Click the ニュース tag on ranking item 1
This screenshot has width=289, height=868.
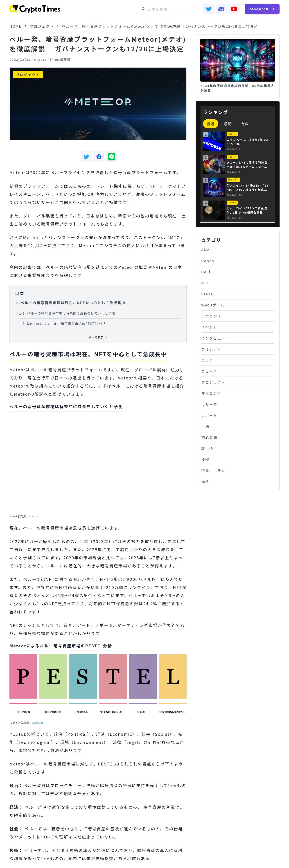pyautogui.click(x=232, y=134)
